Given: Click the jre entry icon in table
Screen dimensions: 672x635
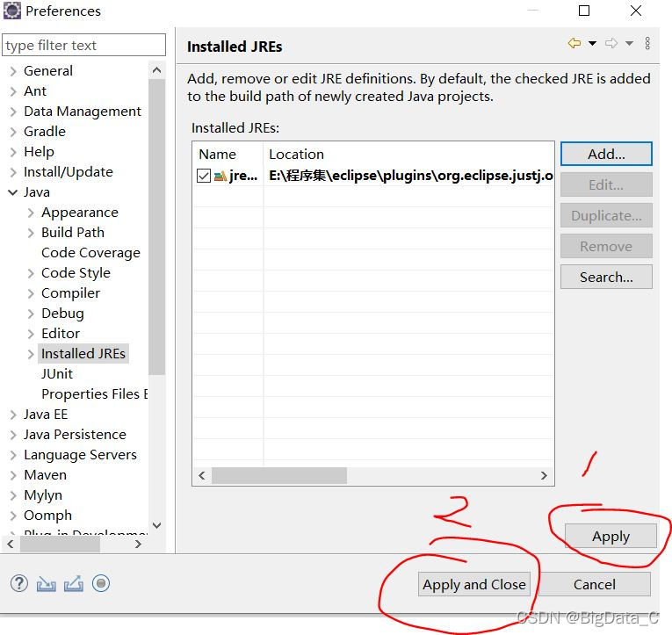Looking at the screenshot, I should [220, 176].
